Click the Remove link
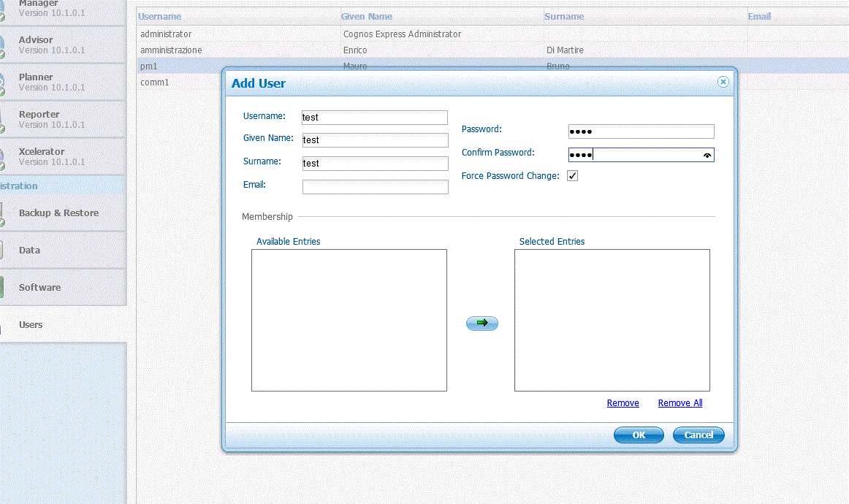 click(623, 402)
